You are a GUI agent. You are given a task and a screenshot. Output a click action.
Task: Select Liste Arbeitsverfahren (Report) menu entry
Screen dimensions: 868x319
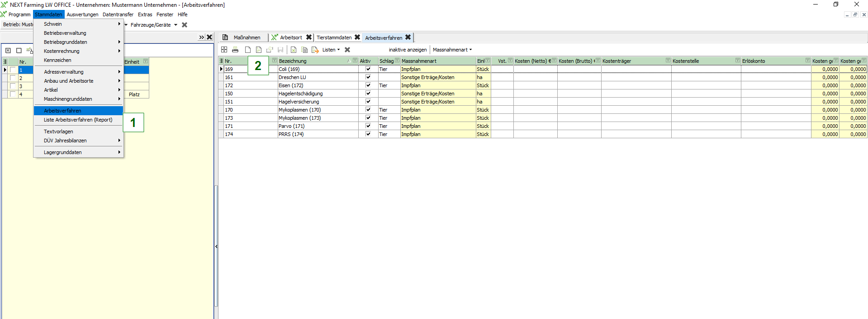(78, 120)
